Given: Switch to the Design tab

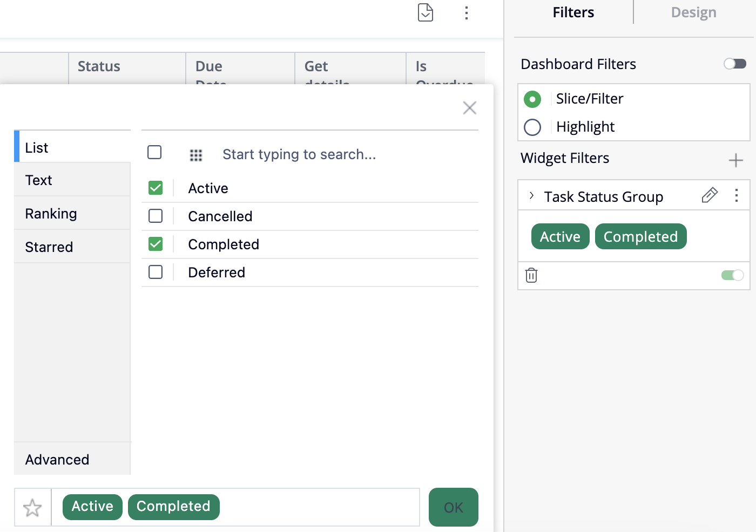Looking at the screenshot, I should point(693,12).
